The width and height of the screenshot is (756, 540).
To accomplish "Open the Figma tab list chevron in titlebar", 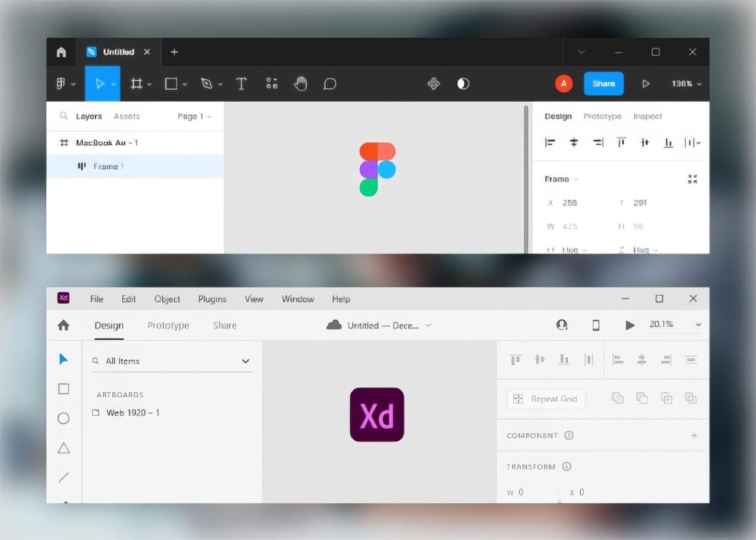I will click(582, 52).
